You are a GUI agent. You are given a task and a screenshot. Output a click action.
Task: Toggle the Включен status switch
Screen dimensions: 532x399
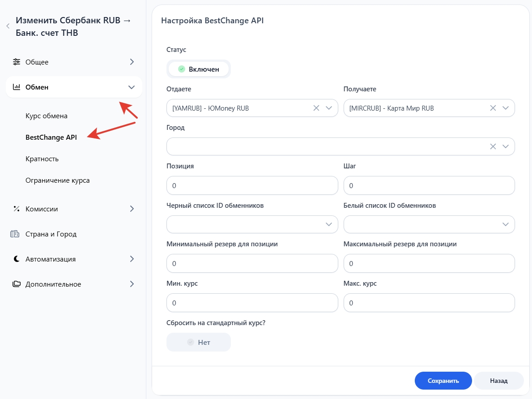[199, 69]
